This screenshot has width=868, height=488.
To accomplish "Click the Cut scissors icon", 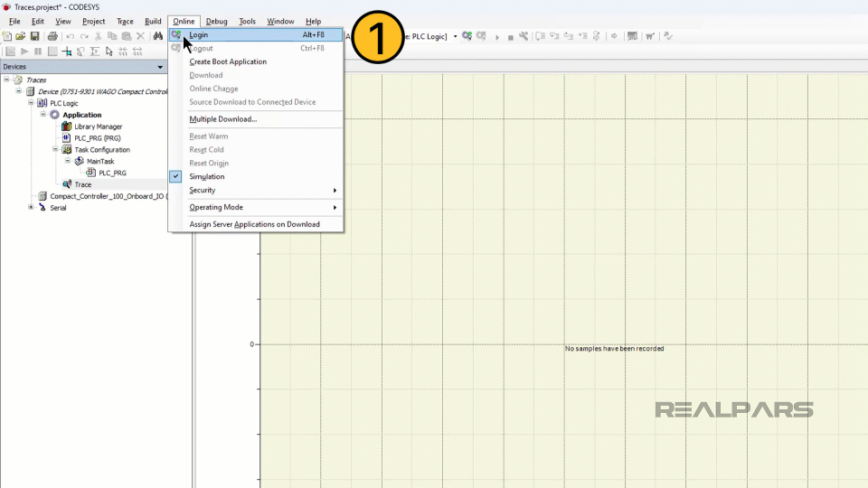I will coord(98,36).
